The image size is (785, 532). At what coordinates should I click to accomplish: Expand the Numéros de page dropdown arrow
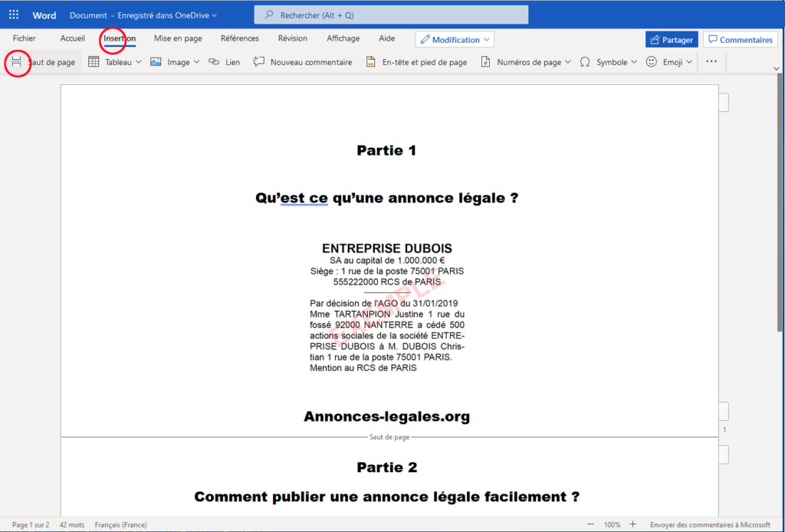pos(568,62)
